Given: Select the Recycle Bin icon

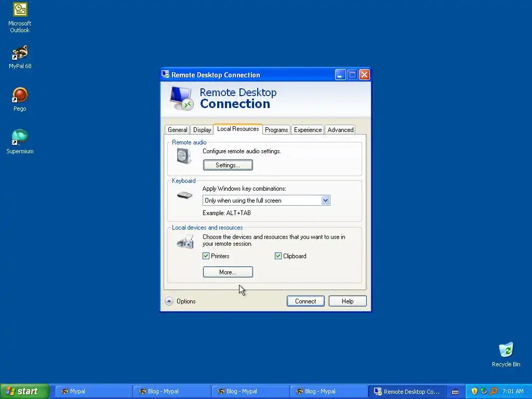Looking at the screenshot, I should [506, 354].
